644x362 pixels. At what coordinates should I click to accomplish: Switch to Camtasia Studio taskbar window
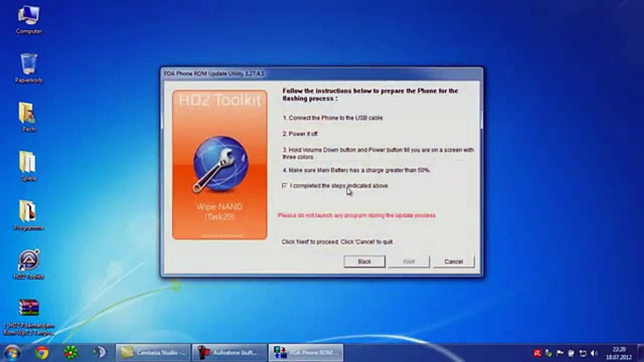pos(153,353)
